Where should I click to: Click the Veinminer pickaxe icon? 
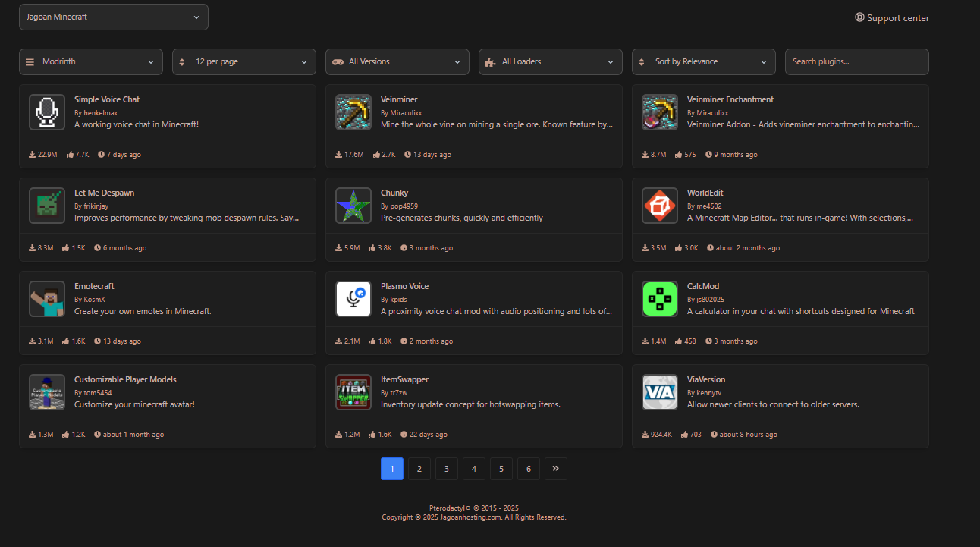(x=353, y=112)
